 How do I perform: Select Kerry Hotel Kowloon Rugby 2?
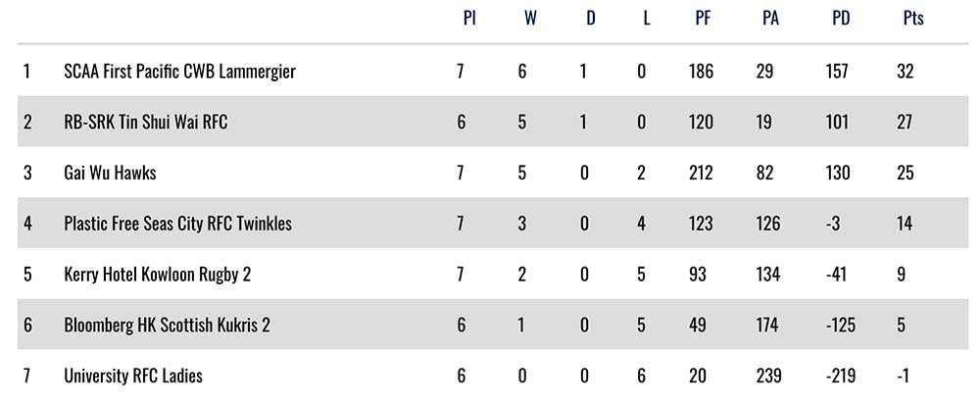pos(157,275)
